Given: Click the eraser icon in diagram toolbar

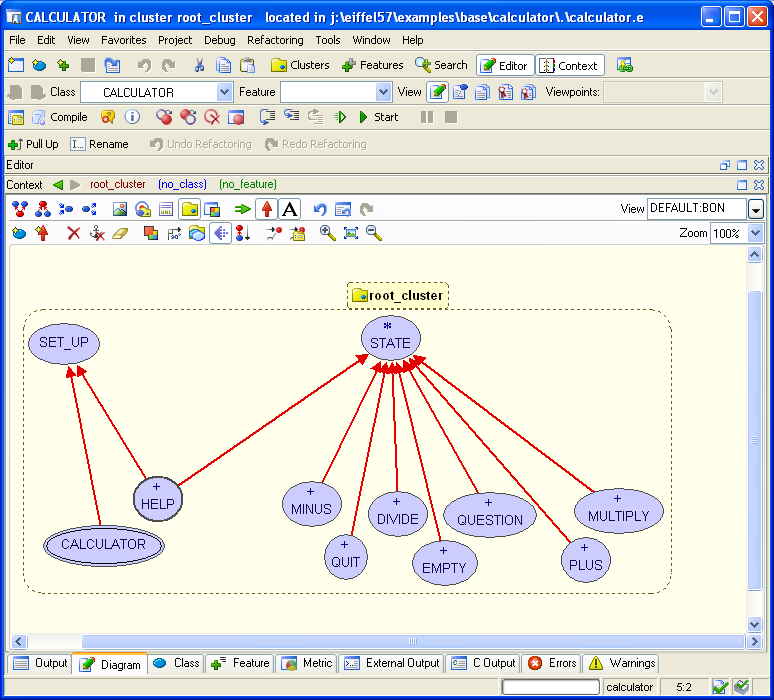Looking at the screenshot, I should pos(119,233).
